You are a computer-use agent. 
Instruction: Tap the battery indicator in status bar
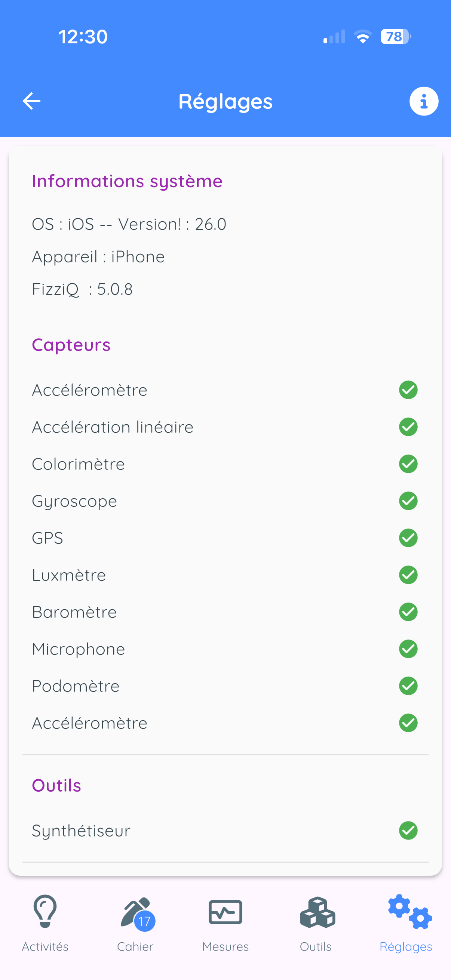tap(396, 37)
